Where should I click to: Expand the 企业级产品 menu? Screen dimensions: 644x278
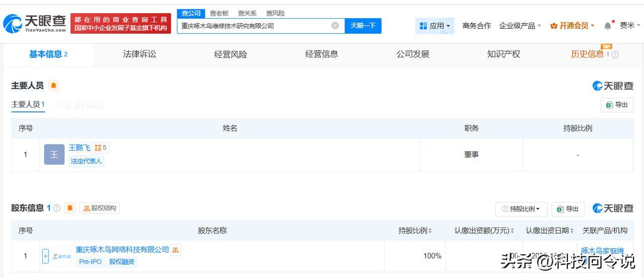[520, 26]
